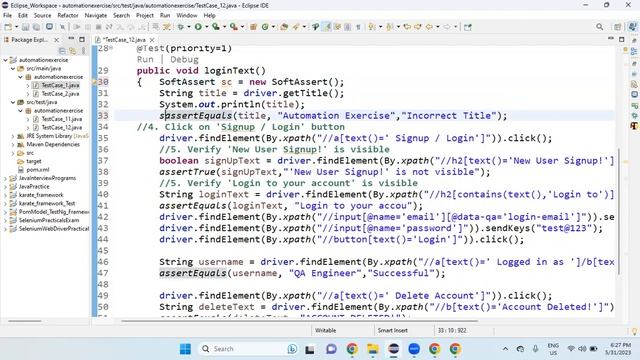640x360 pixels.
Task: Expand the karate_framework project
Action: pos(6,195)
